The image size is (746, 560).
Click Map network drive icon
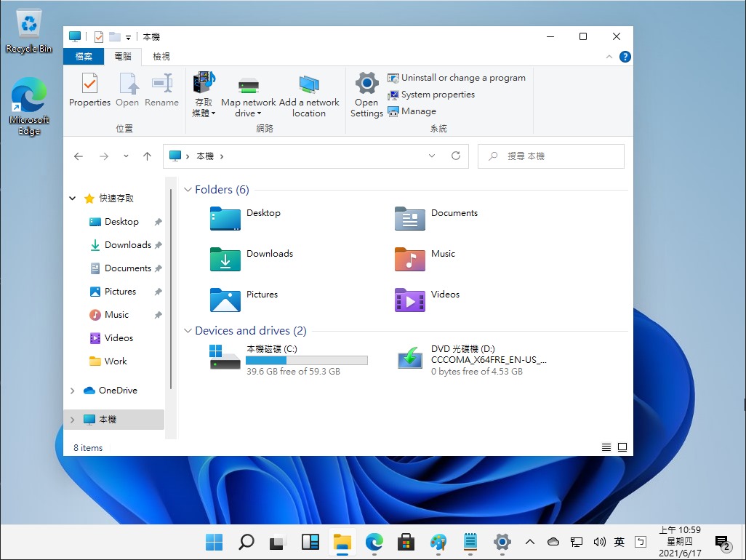coord(249,86)
